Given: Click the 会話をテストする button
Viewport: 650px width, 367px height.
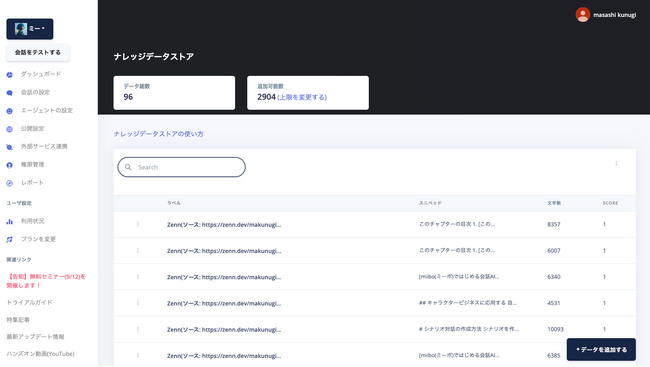Looking at the screenshot, I should [38, 53].
